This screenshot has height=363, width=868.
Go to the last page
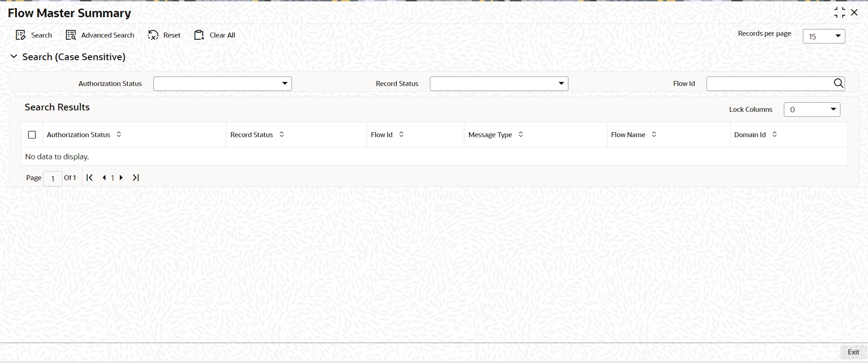pos(136,178)
